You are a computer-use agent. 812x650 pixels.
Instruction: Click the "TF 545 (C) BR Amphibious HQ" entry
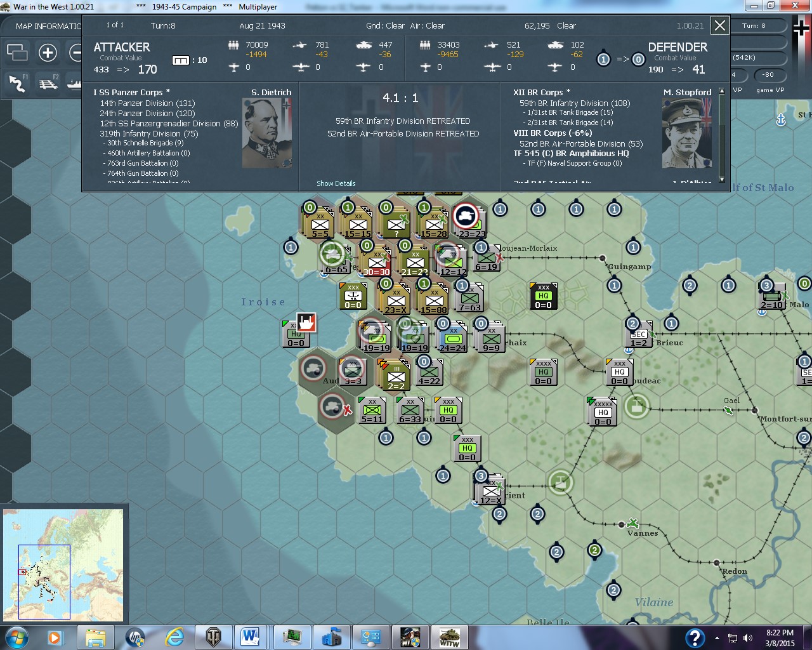click(x=571, y=154)
